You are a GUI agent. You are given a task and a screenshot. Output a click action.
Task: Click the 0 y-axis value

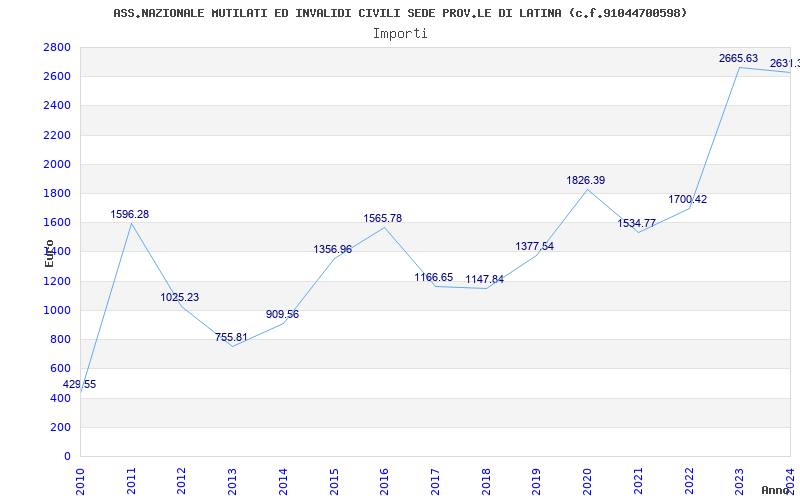coord(67,456)
